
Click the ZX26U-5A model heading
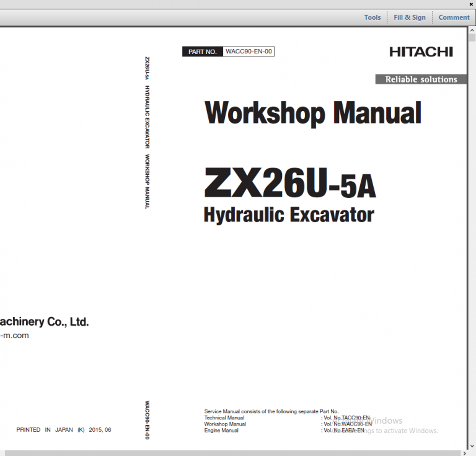point(290,183)
